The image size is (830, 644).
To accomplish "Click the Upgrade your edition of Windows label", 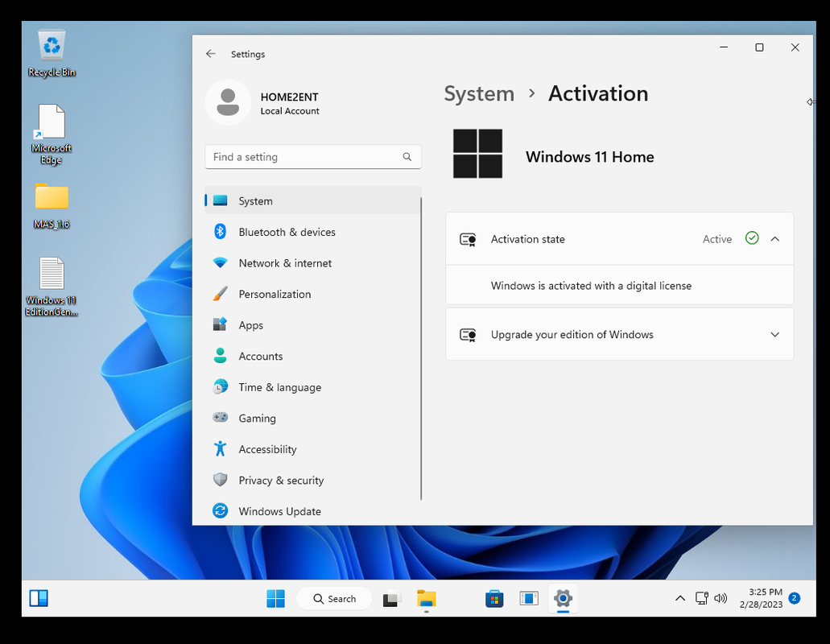I will point(572,334).
